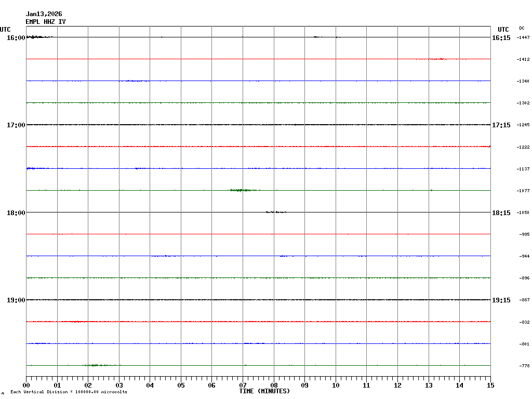Select the 16:00 UTC row label
Viewport: 532px width, 399px height.
click(x=16, y=38)
